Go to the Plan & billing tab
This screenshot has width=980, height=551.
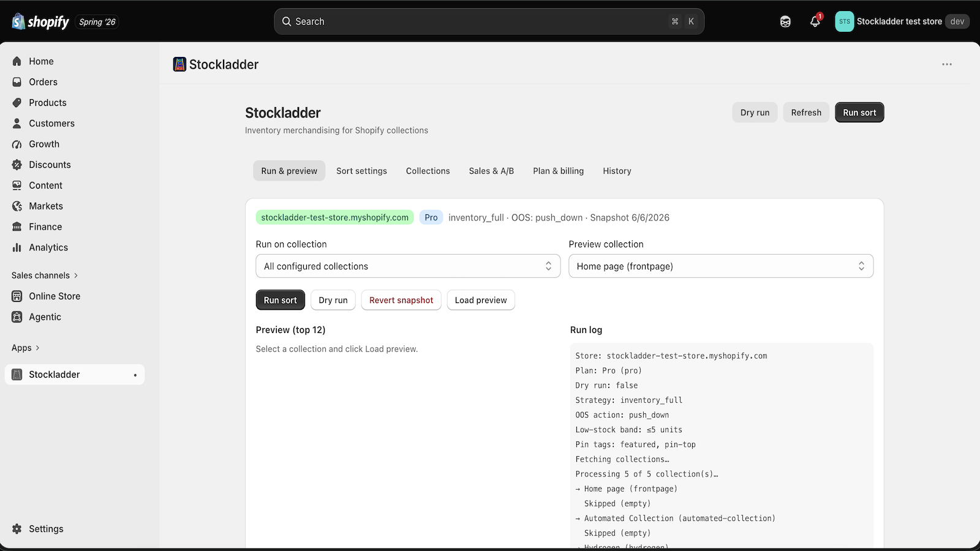click(559, 171)
